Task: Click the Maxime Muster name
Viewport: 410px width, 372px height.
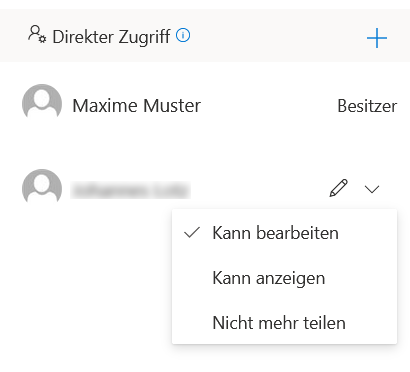Action: (137, 106)
